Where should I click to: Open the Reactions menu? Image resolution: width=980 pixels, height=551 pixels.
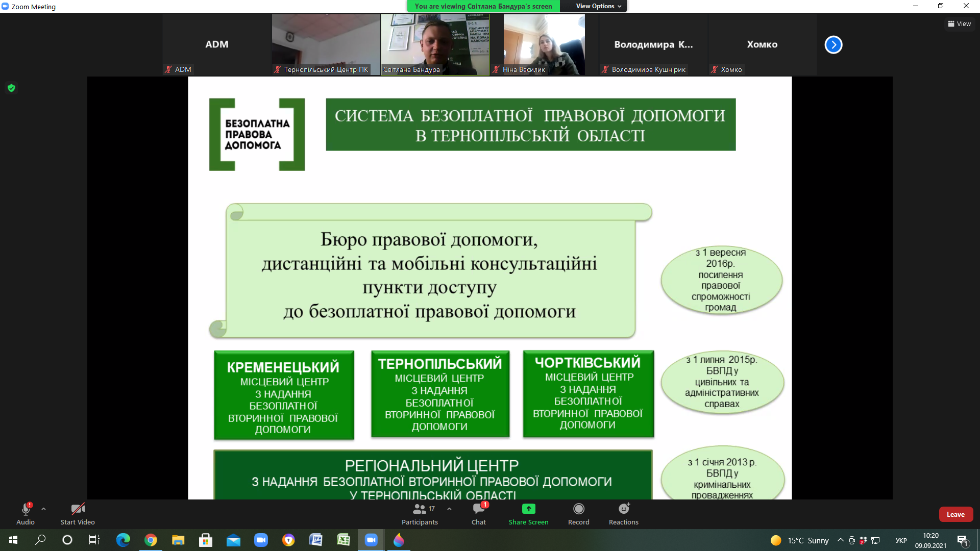click(624, 514)
